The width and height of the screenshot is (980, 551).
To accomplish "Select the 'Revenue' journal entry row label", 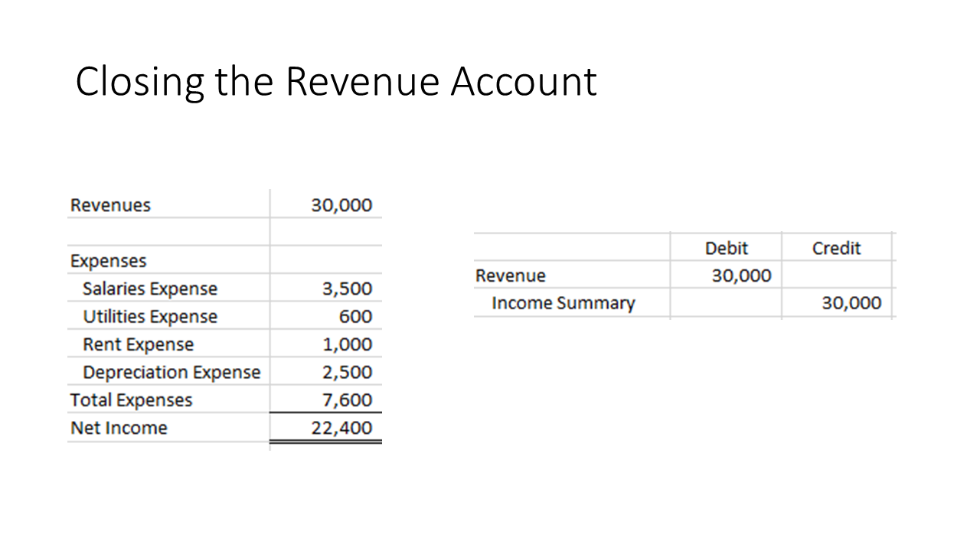I will click(511, 275).
